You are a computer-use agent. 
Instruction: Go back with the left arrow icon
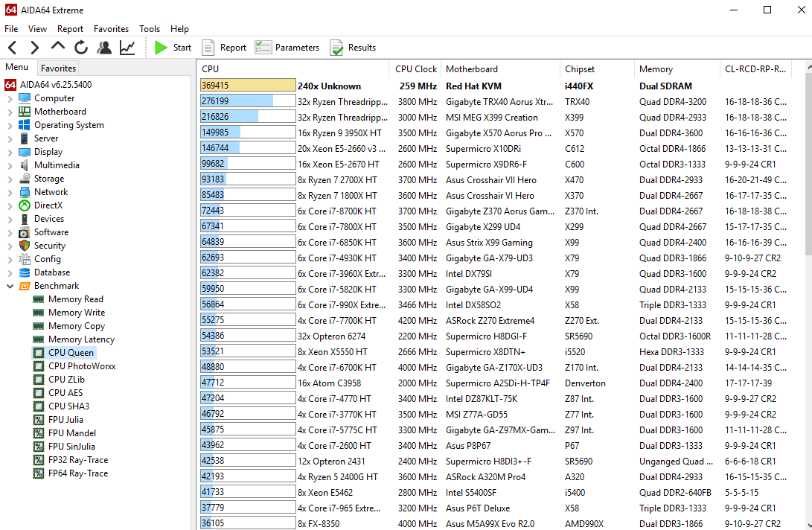pyautogui.click(x=13, y=48)
